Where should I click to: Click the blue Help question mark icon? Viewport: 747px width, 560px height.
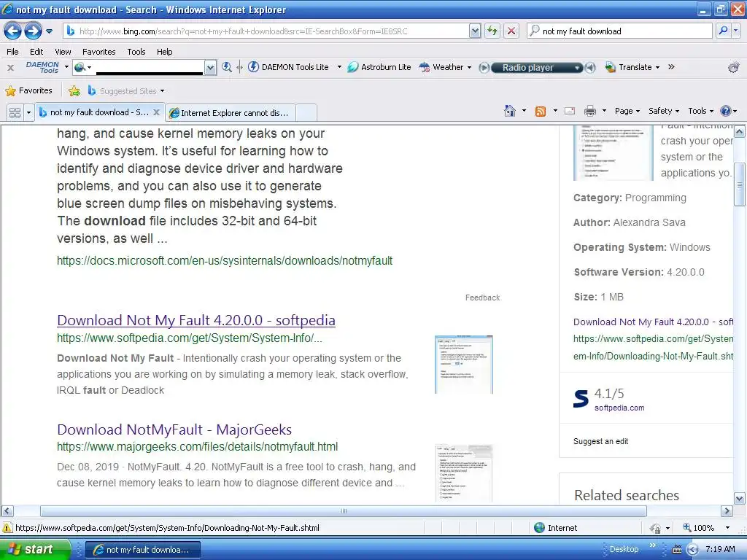[x=726, y=111]
